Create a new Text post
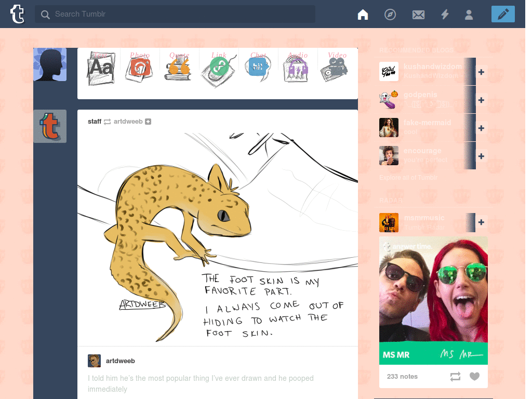This screenshot has width=532, height=399. pos(101,68)
